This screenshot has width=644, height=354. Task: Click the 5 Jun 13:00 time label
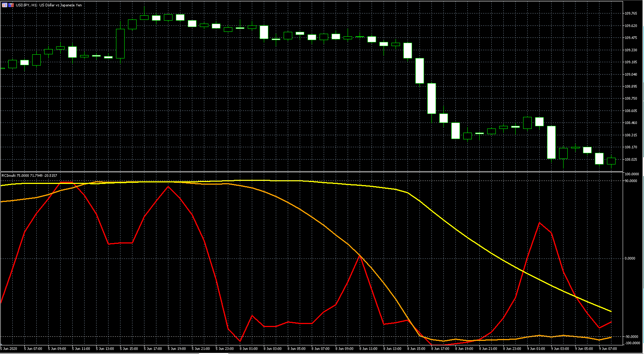[105, 349]
